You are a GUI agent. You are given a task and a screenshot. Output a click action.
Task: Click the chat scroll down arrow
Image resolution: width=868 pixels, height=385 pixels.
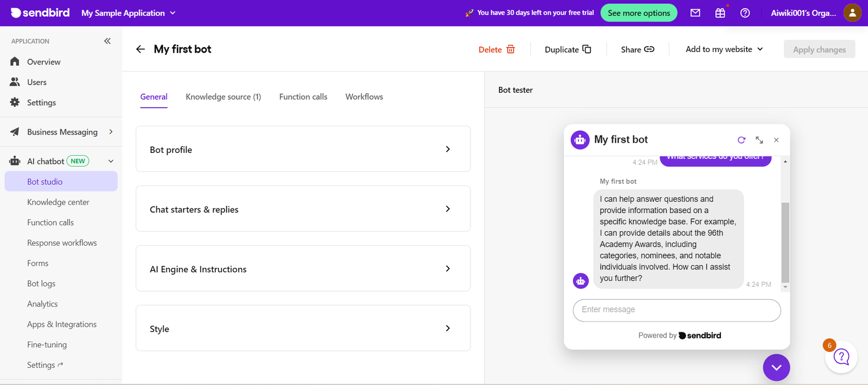[785, 287]
